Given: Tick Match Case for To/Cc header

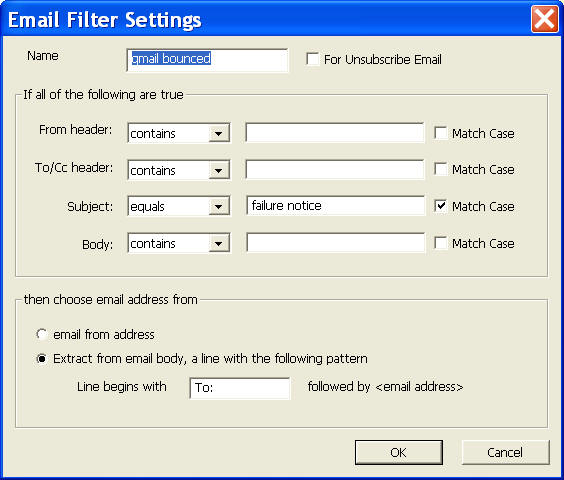Looking at the screenshot, I should (x=441, y=169).
